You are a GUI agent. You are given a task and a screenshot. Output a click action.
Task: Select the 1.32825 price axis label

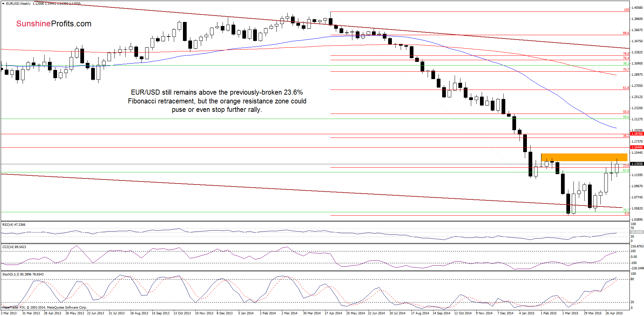(637, 52)
